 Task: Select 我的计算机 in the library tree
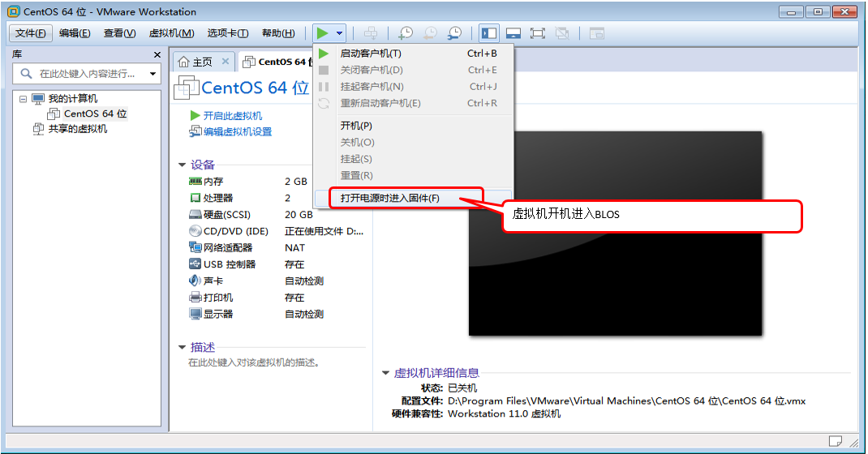coord(72,98)
